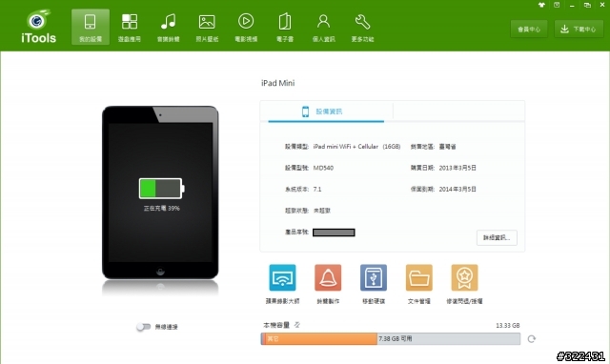610x364 pixels.
Task: Toggle the wireless connection switch
Action: pyautogui.click(x=143, y=327)
